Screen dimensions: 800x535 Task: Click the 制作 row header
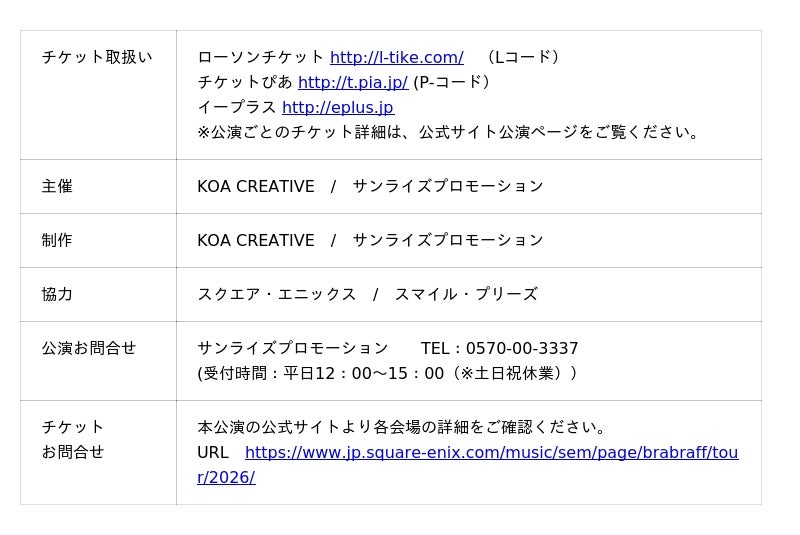(57, 241)
